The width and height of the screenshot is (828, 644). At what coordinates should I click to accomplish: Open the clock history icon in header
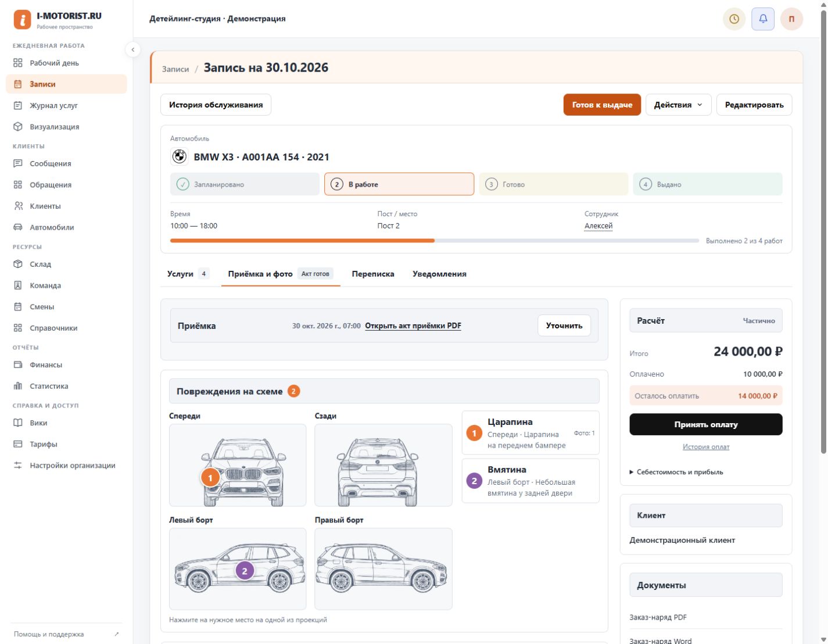click(734, 19)
